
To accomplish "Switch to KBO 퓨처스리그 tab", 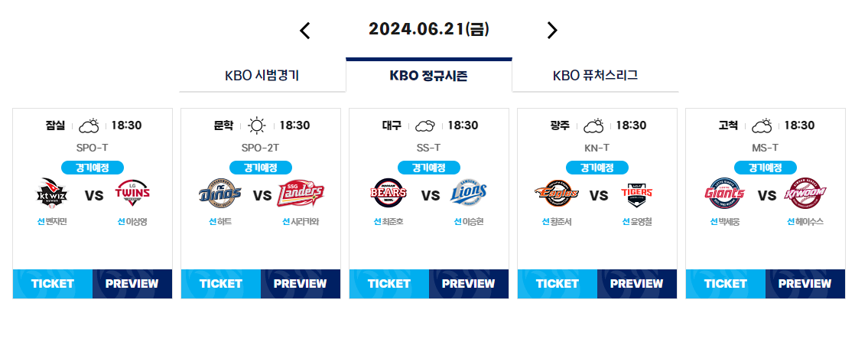I will [x=596, y=76].
